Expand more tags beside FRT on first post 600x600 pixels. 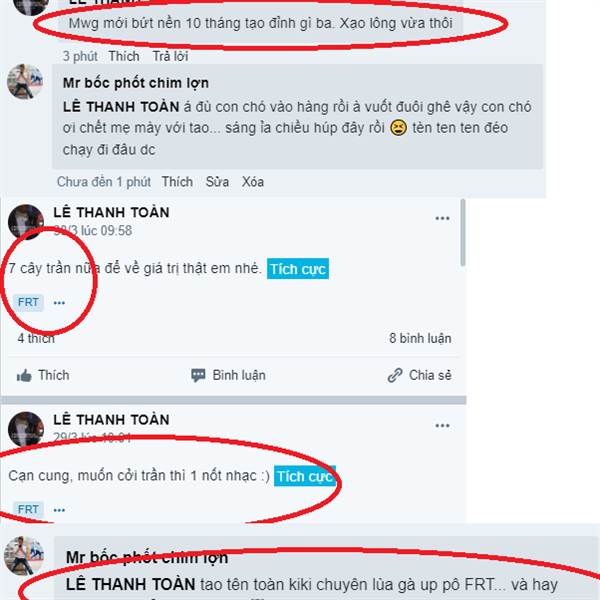(x=59, y=303)
